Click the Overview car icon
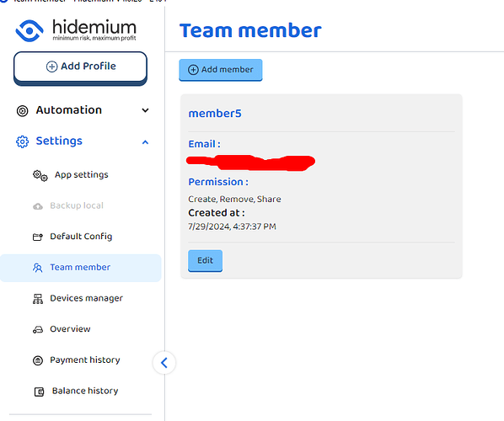This screenshot has height=421, width=504. pyautogui.click(x=38, y=330)
